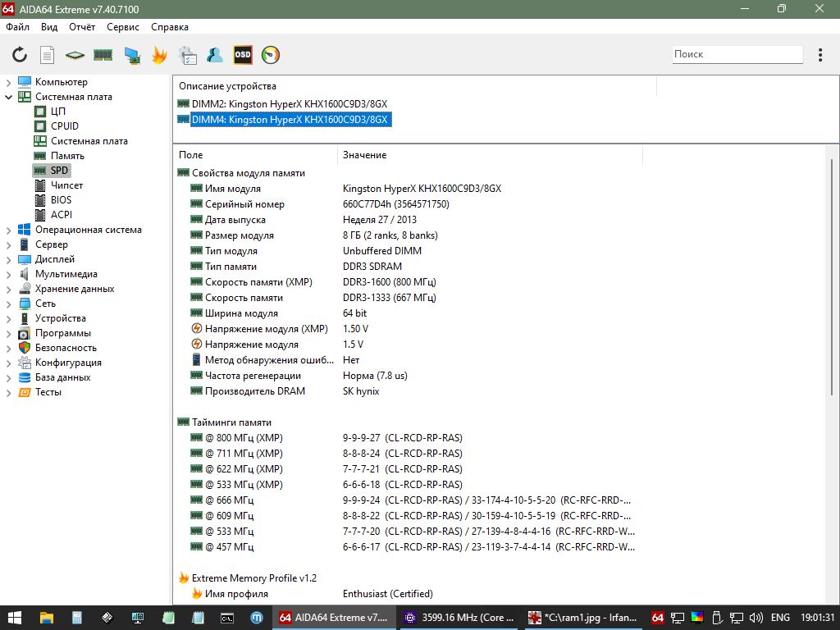Click the report wizard gear icon
Image resolution: width=840 pixels, height=630 pixels.
click(188, 55)
